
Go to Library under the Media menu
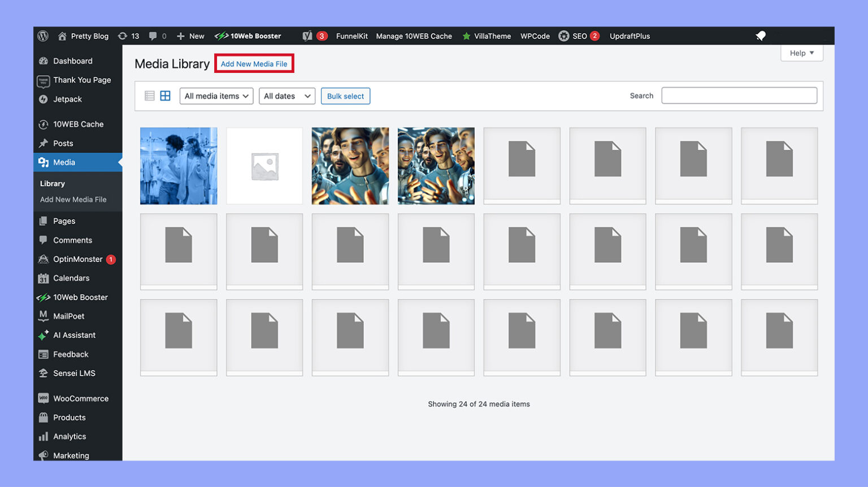pyautogui.click(x=52, y=183)
